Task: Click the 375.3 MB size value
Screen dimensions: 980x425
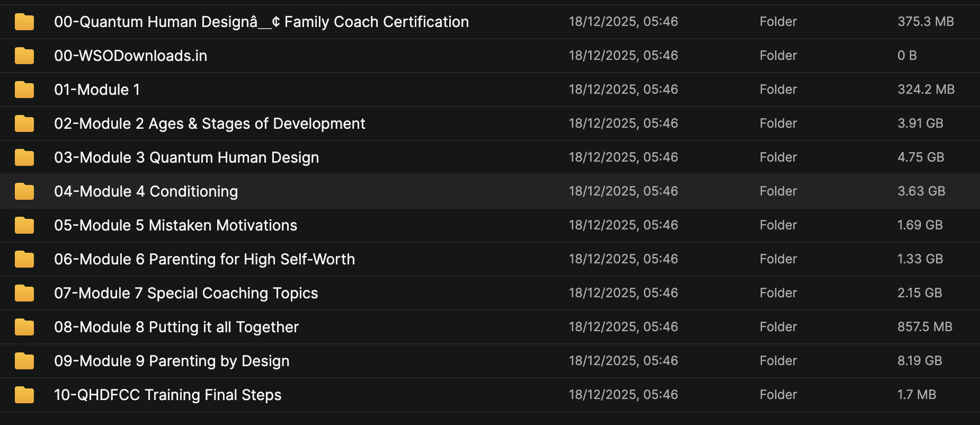Action: click(925, 22)
